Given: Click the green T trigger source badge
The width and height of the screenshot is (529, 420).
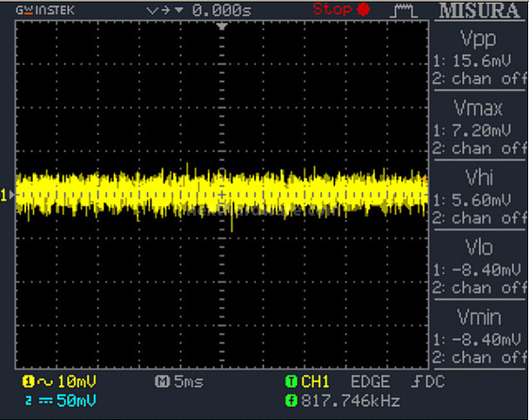Looking at the screenshot, I should (x=291, y=382).
